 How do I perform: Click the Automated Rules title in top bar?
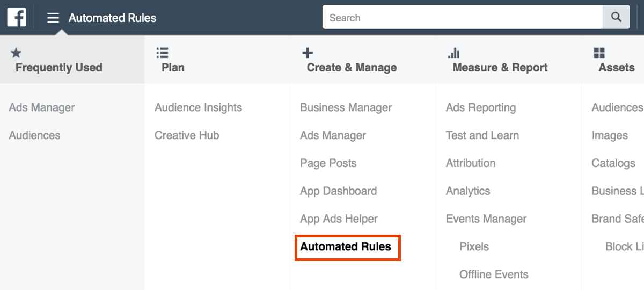coord(112,18)
